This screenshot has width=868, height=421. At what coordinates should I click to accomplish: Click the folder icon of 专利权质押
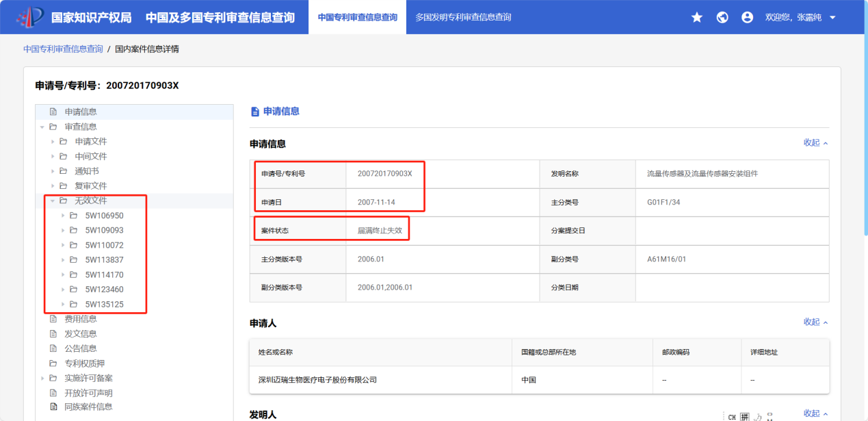coord(53,363)
